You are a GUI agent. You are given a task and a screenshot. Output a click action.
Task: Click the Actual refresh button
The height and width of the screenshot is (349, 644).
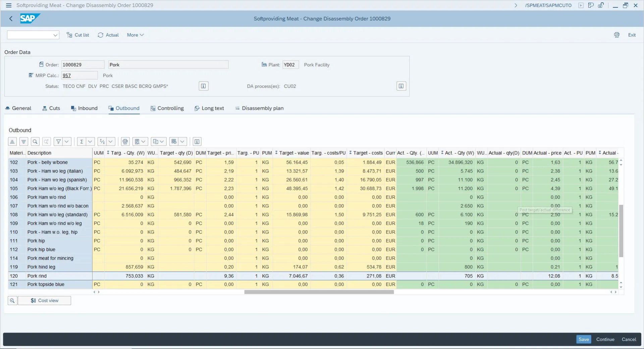click(x=108, y=35)
